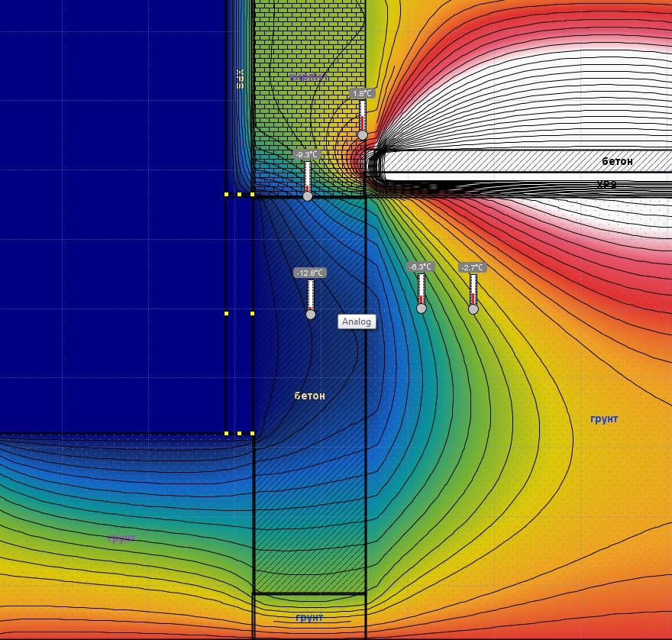Click the purple грунт label at lower left
The image size is (672, 640).
click(121, 538)
